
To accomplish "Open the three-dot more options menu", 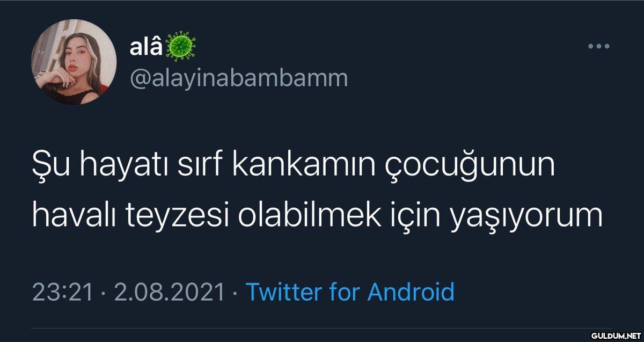I will coord(599,47).
